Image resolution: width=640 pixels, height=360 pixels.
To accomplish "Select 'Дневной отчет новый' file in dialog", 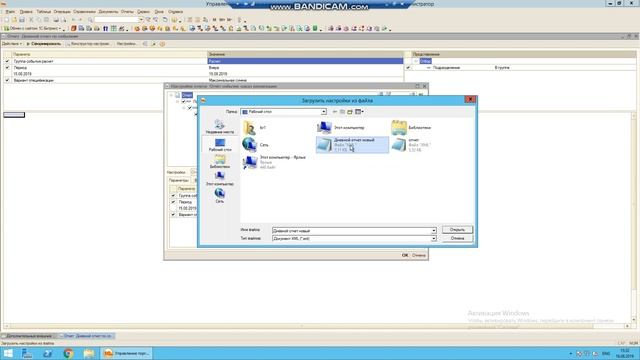I will point(352,144).
